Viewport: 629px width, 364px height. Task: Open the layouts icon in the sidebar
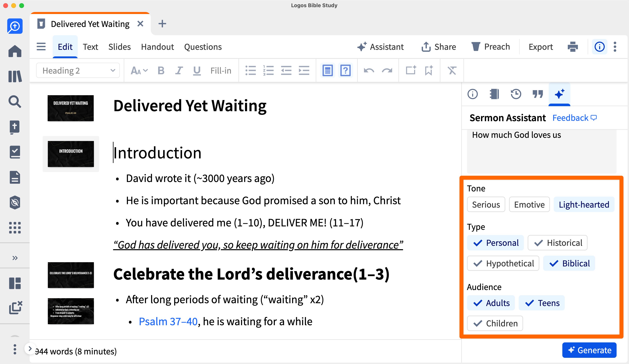coord(15,283)
